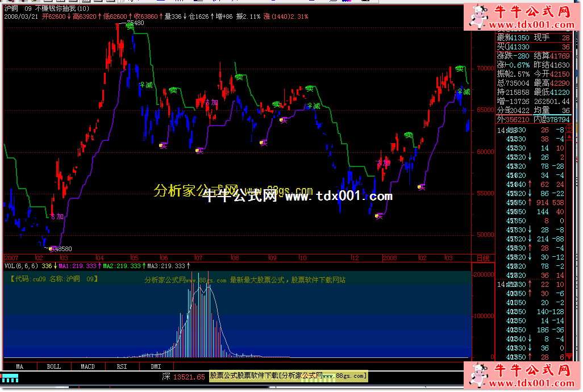Image resolution: width=583 pixels, height=392 pixels.
Task: Select the 2007 marker on the time axis
Action: click(x=12, y=258)
